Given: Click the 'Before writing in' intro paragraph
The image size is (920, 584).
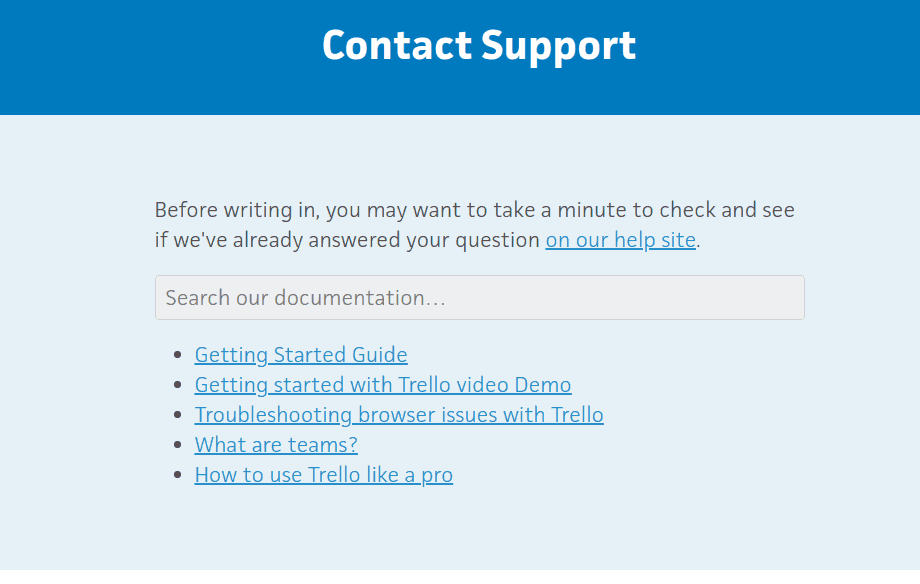Looking at the screenshot, I should 475,225.
